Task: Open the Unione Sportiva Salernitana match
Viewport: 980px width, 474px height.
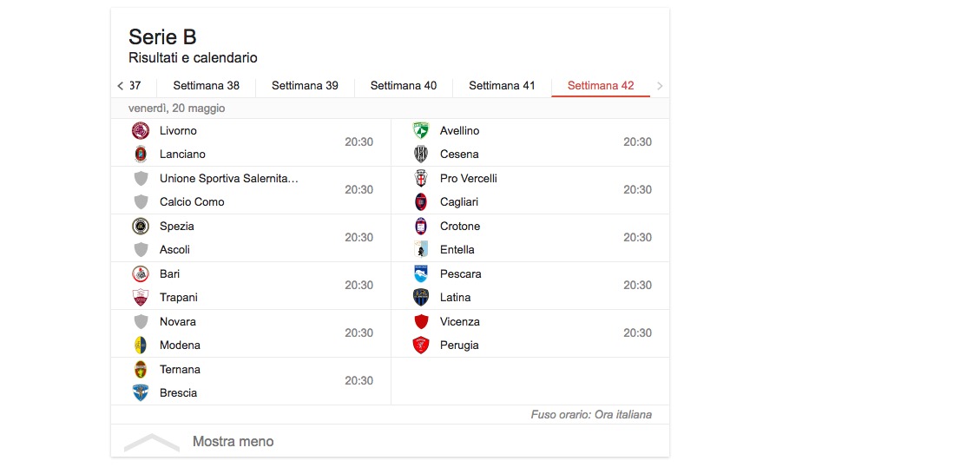Action: tap(229, 179)
